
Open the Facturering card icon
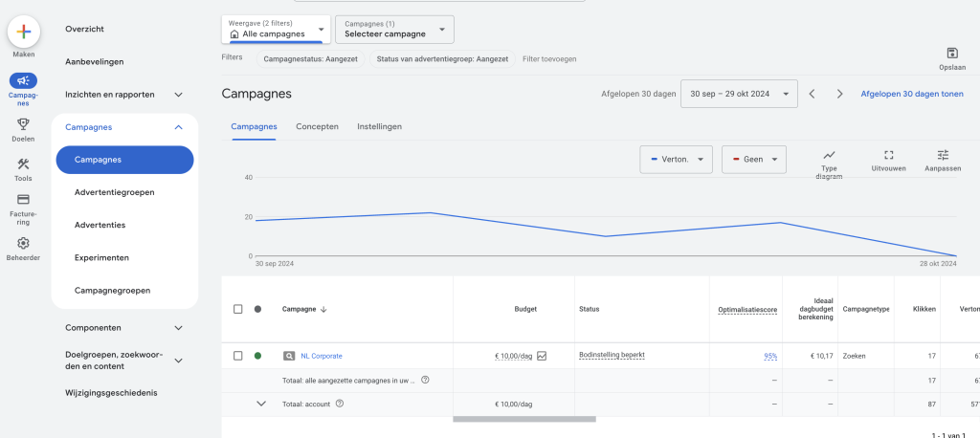[23, 199]
